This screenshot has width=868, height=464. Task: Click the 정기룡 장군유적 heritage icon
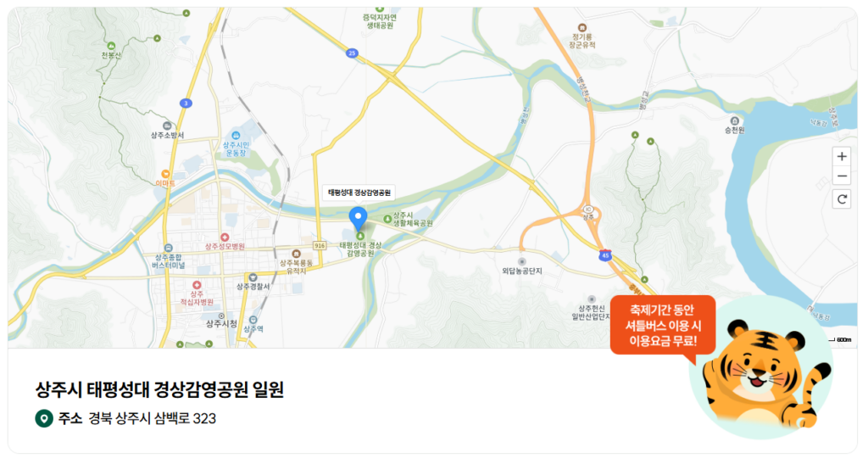tap(581, 28)
